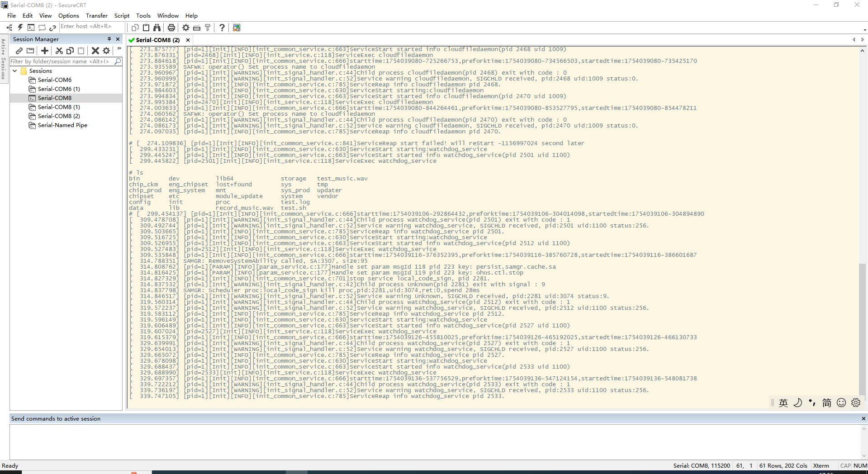Toggle pin on Session Manager panel
The height and width of the screenshot is (474, 868).
click(109, 39)
